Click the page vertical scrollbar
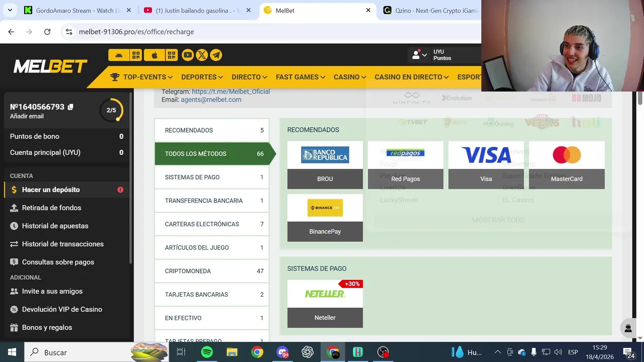This screenshot has height=362, width=644. coord(640,99)
